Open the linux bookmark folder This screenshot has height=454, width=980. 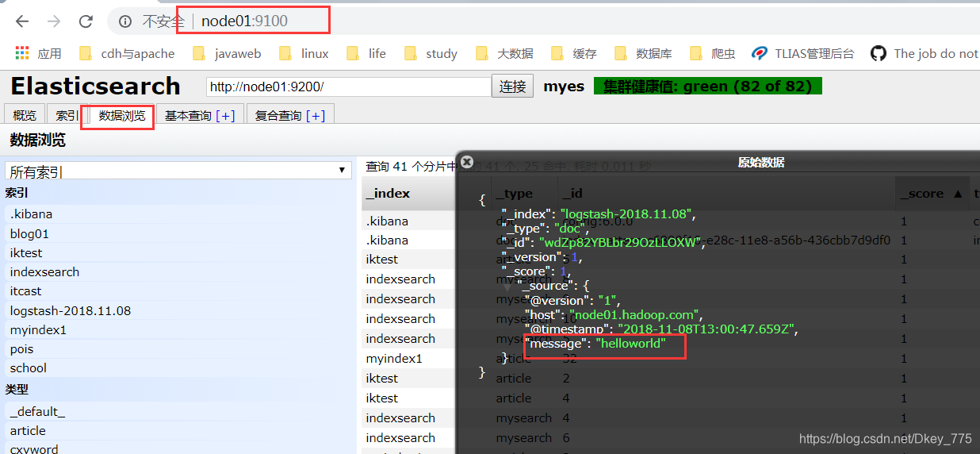tap(304, 53)
